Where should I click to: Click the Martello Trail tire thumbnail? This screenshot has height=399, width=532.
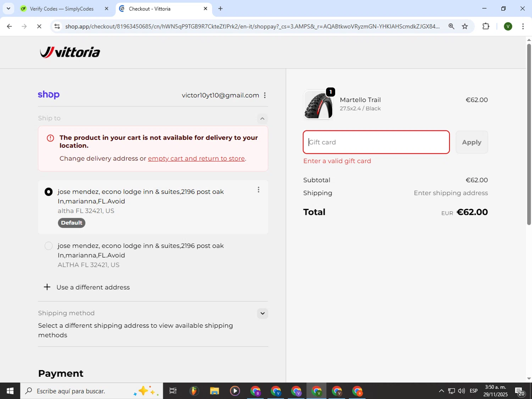tap(318, 105)
